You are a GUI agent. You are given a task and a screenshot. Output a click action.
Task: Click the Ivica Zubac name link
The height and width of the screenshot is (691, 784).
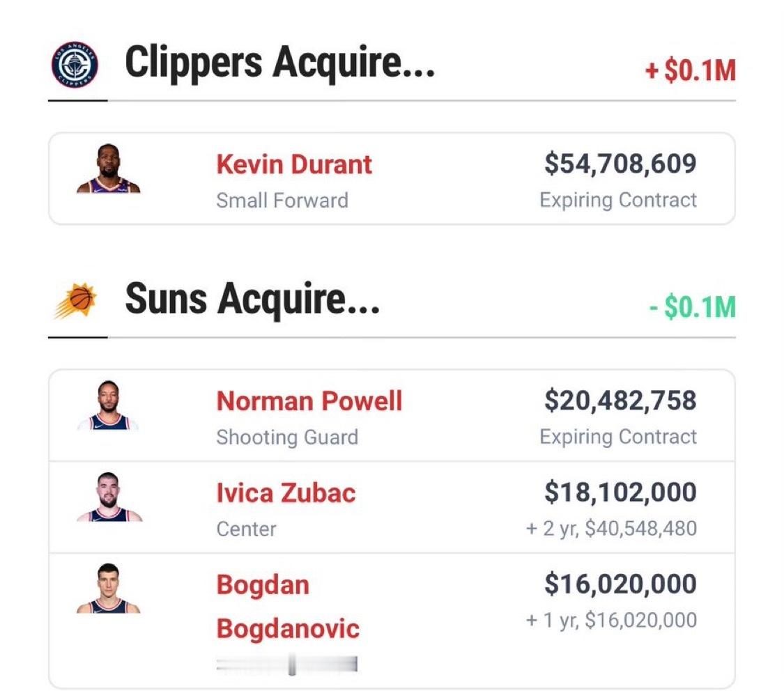(286, 493)
